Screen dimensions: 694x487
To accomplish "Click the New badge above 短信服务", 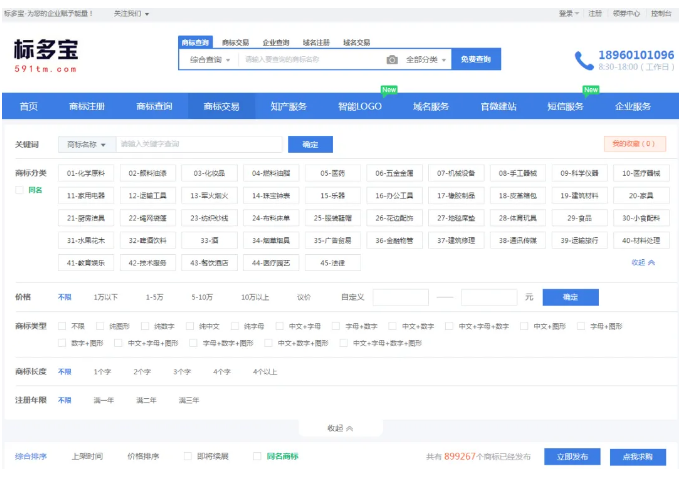I will pyautogui.click(x=591, y=90).
